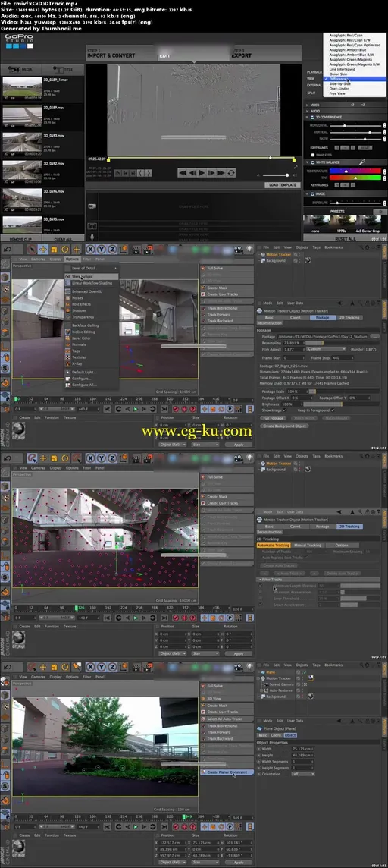Click the plane Width value field in bottom frame

click(x=302, y=749)
